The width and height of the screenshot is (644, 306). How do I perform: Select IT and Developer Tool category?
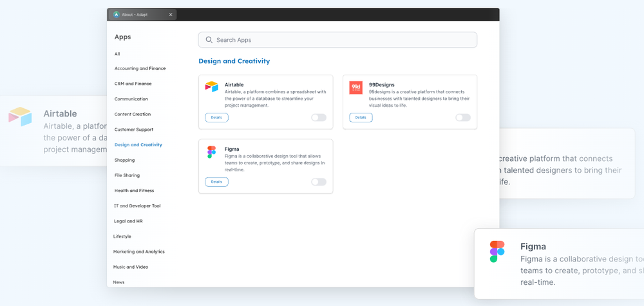[x=137, y=206]
